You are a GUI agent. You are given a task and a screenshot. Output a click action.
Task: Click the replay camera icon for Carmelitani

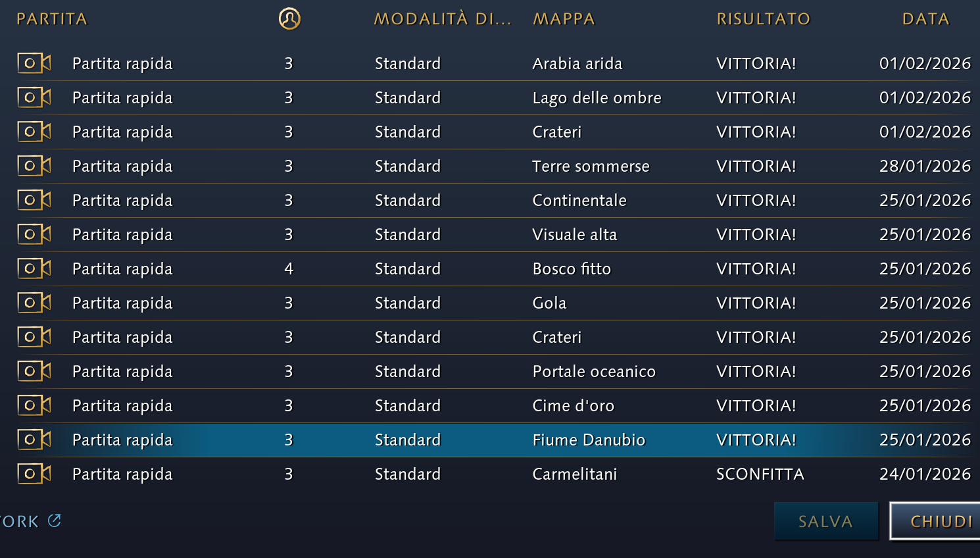pyautogui.click(x=34, y=474)
